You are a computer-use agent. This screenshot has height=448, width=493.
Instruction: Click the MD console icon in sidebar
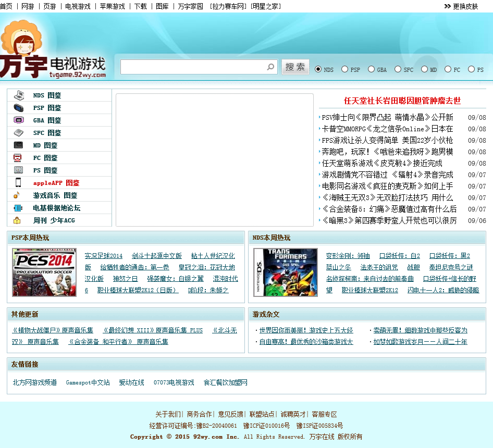[19, 145]
